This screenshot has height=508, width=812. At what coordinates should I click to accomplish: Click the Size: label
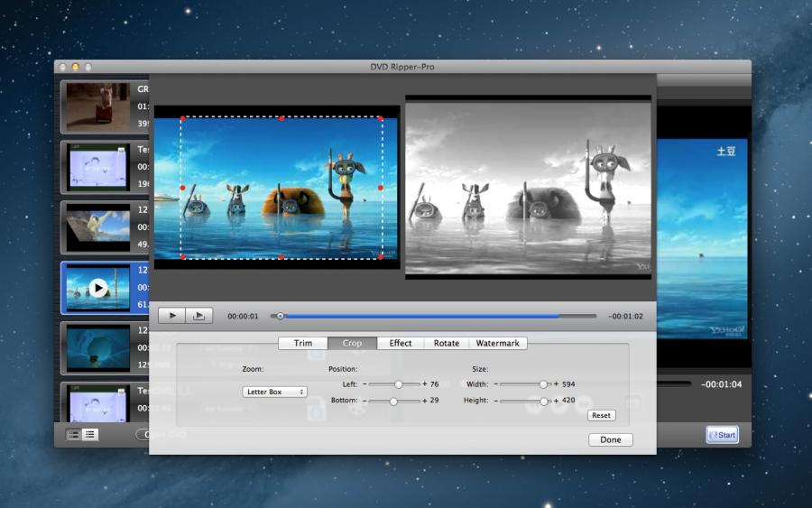480,369
